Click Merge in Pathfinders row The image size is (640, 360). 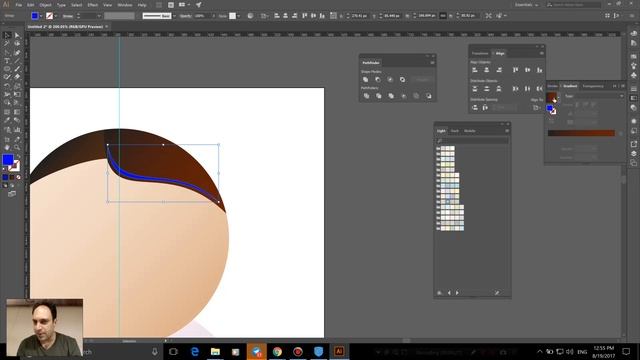[x=391, y=96]
